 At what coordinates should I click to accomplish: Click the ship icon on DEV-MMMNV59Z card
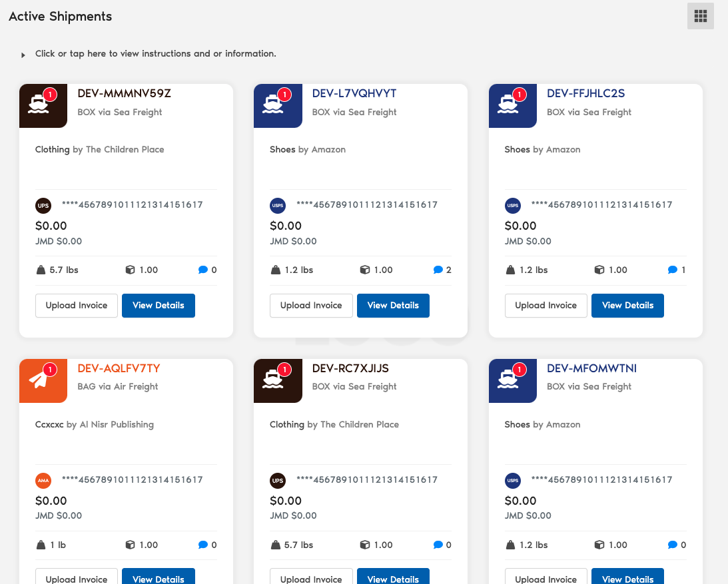point(38,104)
